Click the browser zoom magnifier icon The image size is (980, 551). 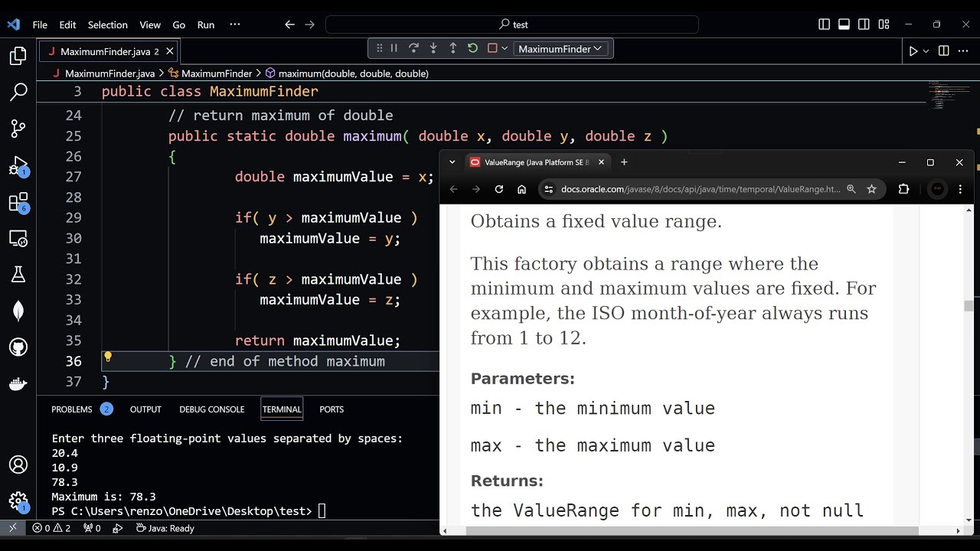(x=851, y=189)
